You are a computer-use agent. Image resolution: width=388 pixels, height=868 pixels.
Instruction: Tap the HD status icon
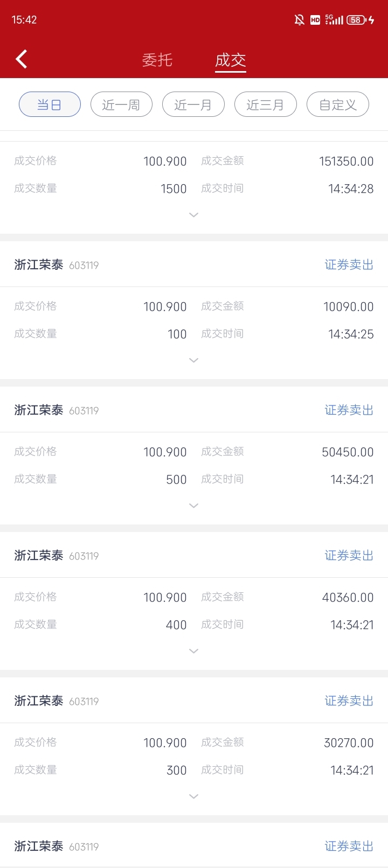[x=315, y=20]
